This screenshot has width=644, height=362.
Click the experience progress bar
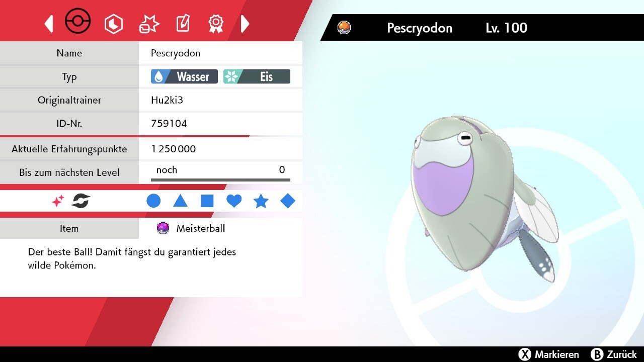click(x=220, y=180)
